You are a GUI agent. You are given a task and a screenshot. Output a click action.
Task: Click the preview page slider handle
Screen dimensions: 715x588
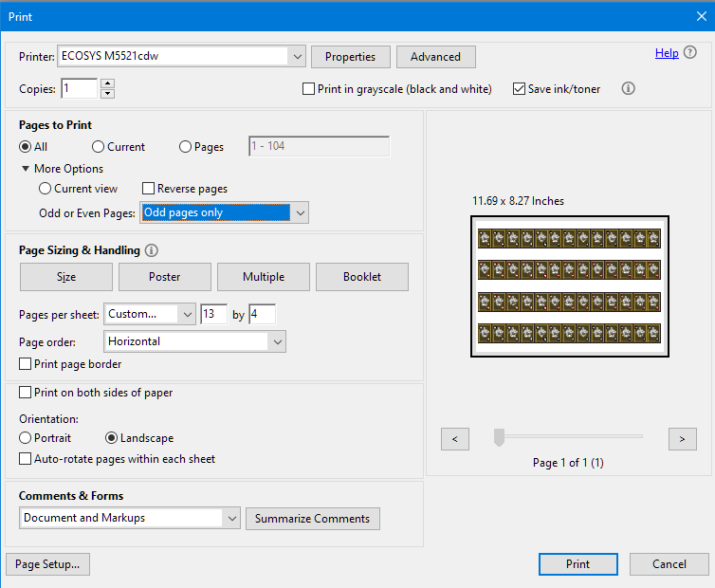(499, 437)
